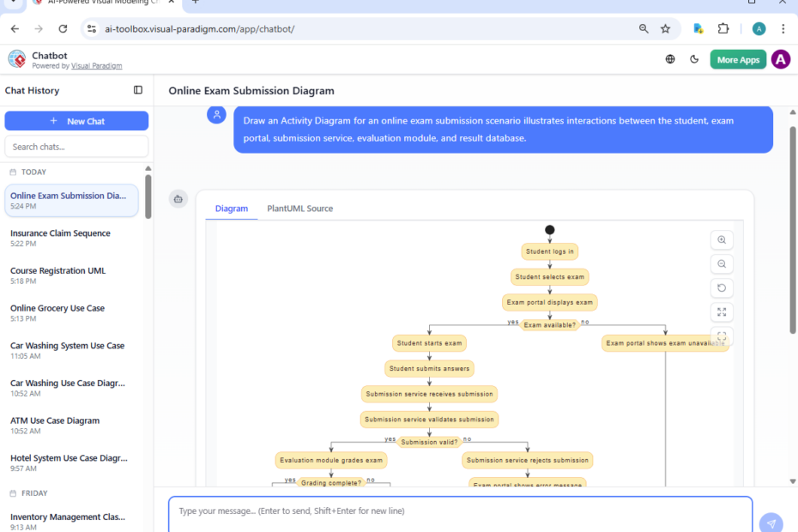This screenshot has width=798, height=532.
Task: Open the Chrome extensions menu
Action: tap(723, 28)
